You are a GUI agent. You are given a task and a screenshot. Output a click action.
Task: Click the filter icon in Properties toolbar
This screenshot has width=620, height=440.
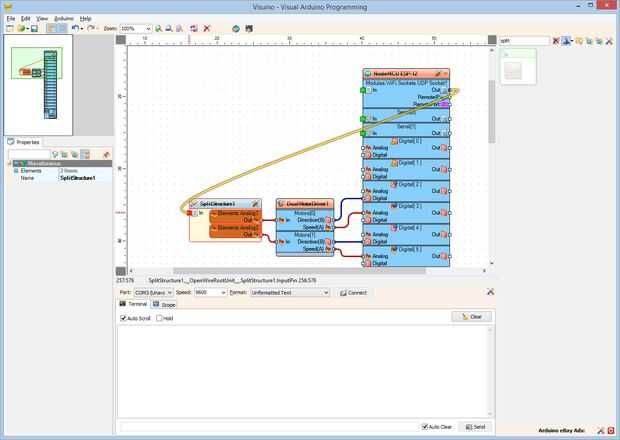point(55,154)
